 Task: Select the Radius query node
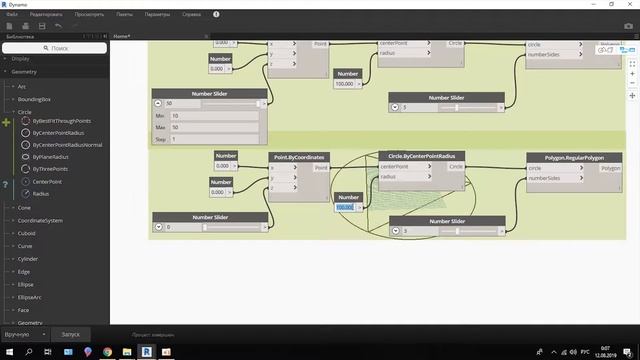tap(41, 193)
